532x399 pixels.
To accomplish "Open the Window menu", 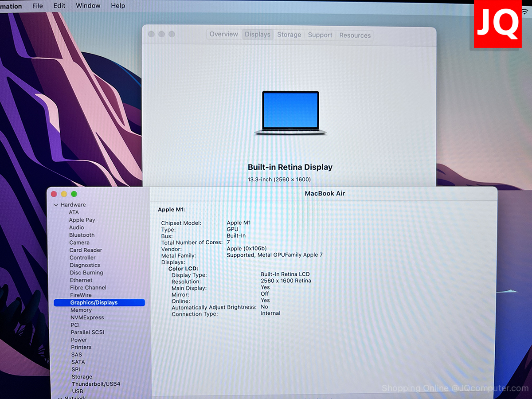I will [88, 6].
